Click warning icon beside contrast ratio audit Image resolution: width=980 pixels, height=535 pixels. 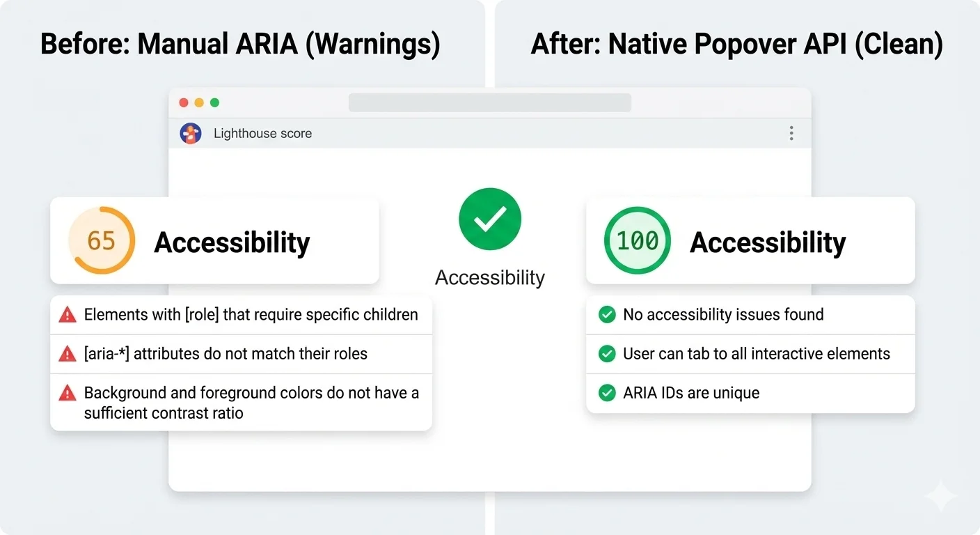tap(68, 394)
